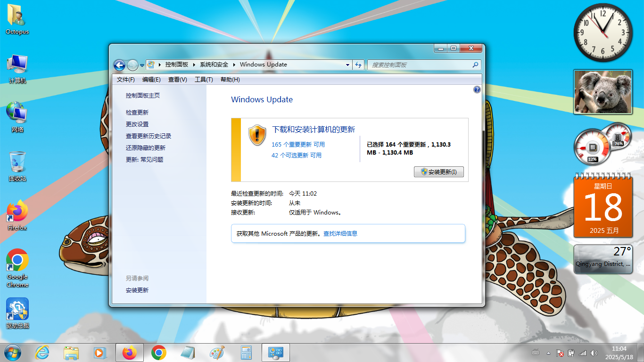Go back with the blue back arrow
This screenshot has width=644, height=362.
[119, 65]
